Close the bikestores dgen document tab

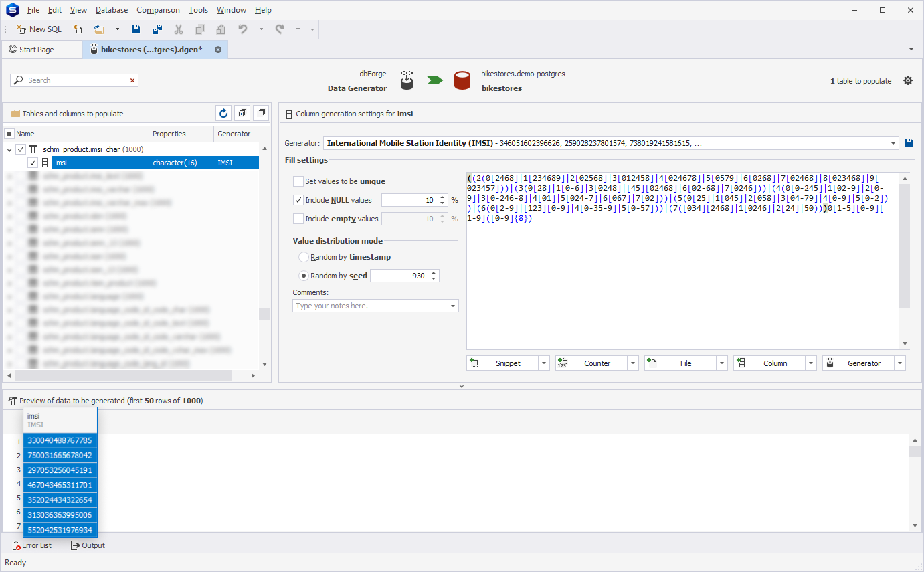218,50
